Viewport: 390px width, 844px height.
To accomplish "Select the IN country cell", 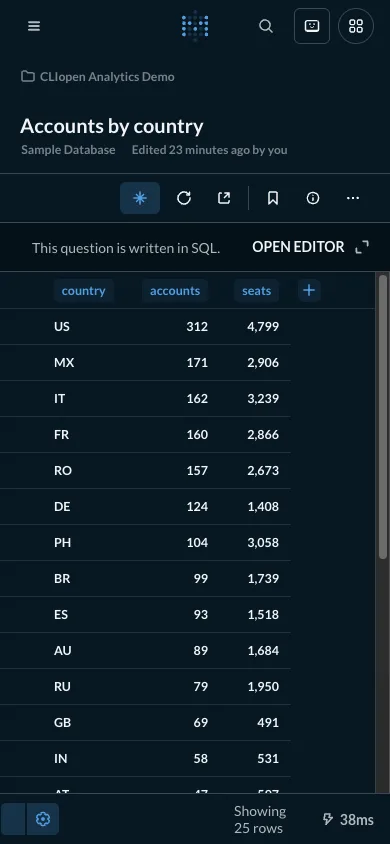I will 61,758.
